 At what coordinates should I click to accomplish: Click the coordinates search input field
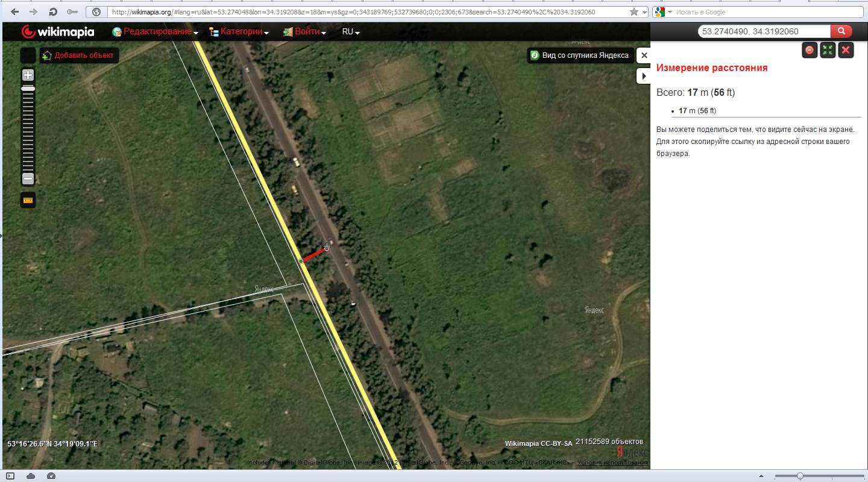coord(763,31)
